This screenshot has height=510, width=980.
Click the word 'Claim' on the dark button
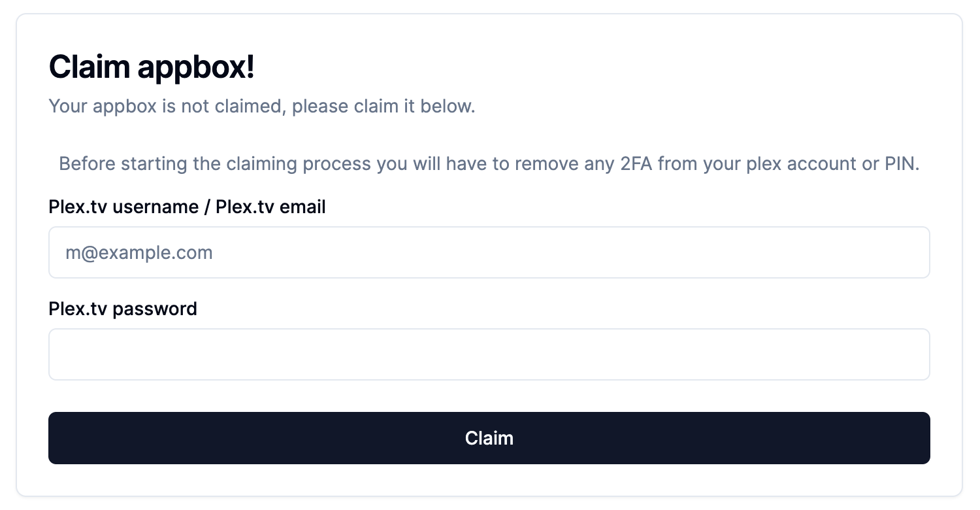(489, 438)
